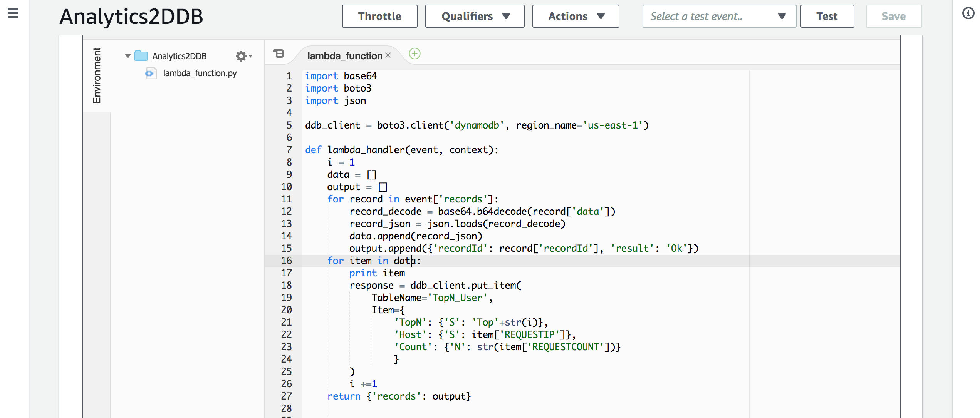
Task: Close the lambda_function tab
Action: point(388,55)
